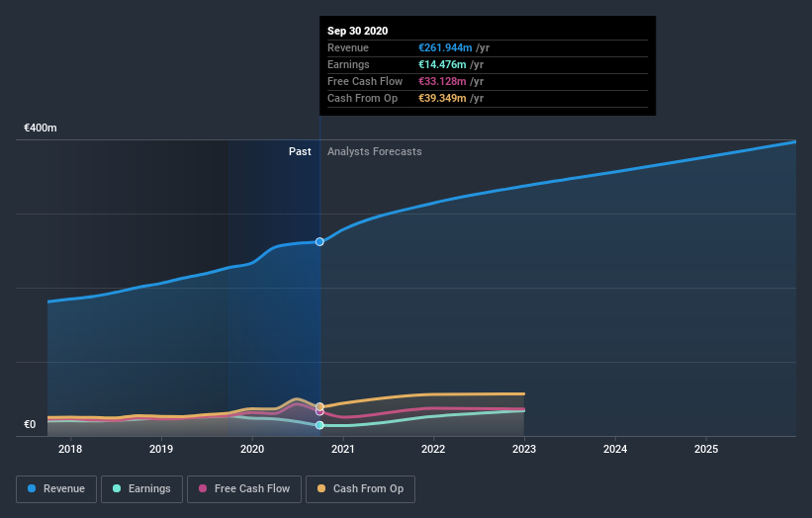Click the Cash From Op label in tooltip
The height and width of the screenshot is (518, 812).
363,98
